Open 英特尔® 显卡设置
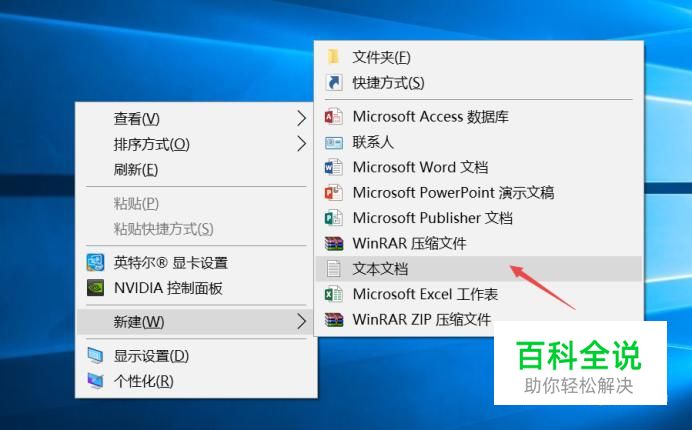Screen dimensions: 692x430 (x=196, y=263)
